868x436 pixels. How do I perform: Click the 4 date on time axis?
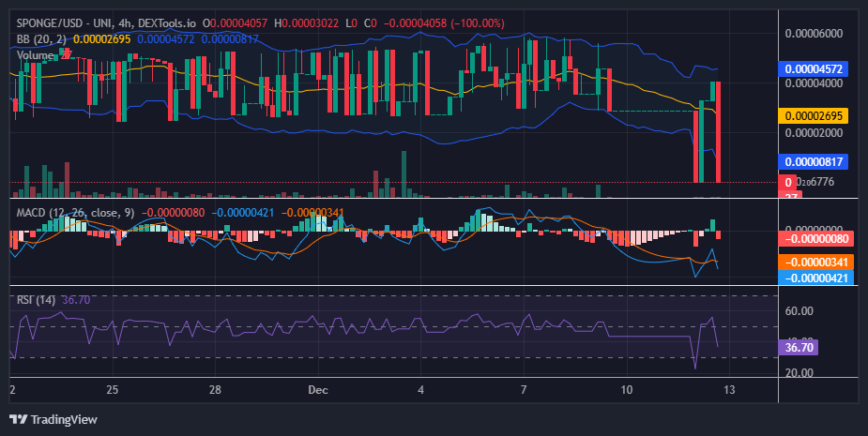[x=420, y=389]
